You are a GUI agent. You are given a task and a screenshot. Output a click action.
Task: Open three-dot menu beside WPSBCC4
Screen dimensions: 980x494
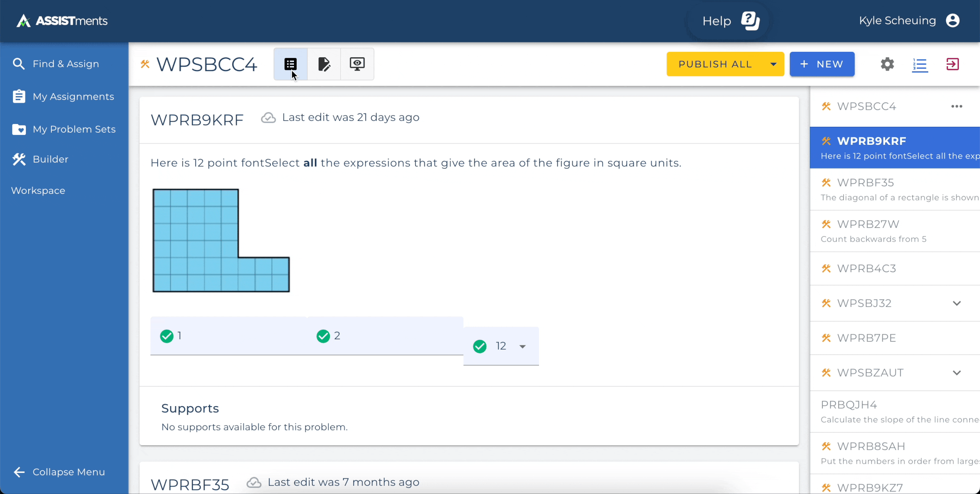[956, 106]
